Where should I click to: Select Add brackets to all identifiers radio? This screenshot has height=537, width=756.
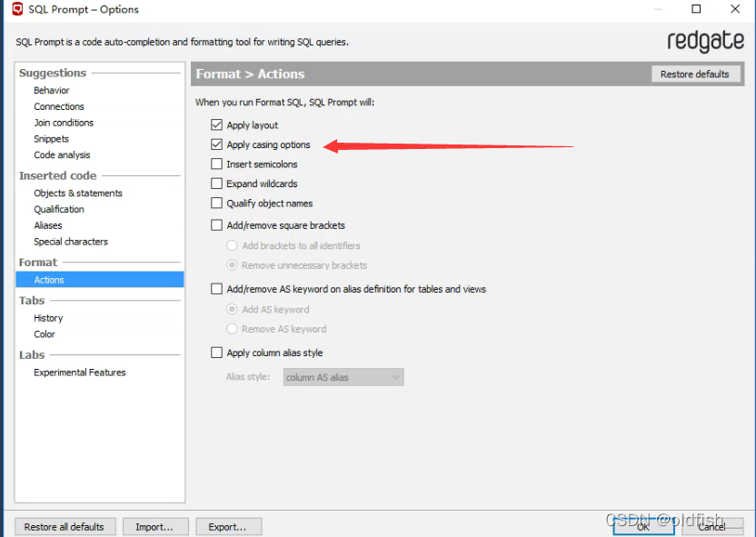click(232, 245)
